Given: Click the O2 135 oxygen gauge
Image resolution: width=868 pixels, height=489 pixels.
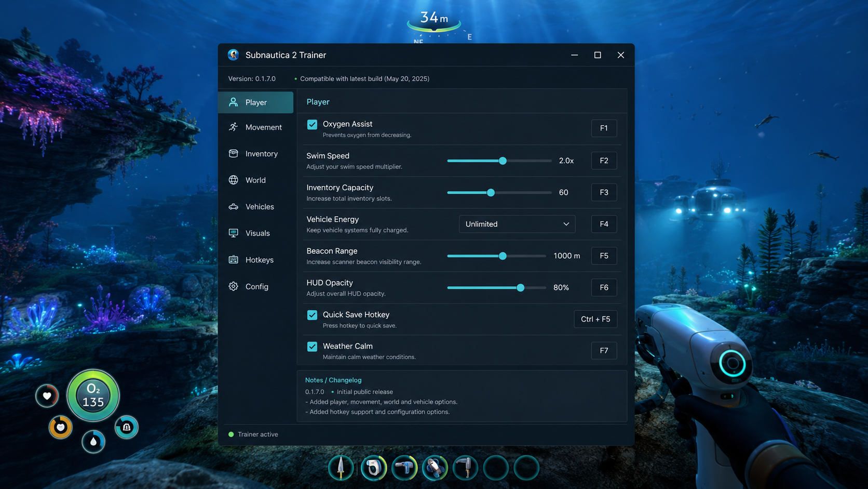Looking at the screenshot, I should pyautogui.click(x=93, y=395).
